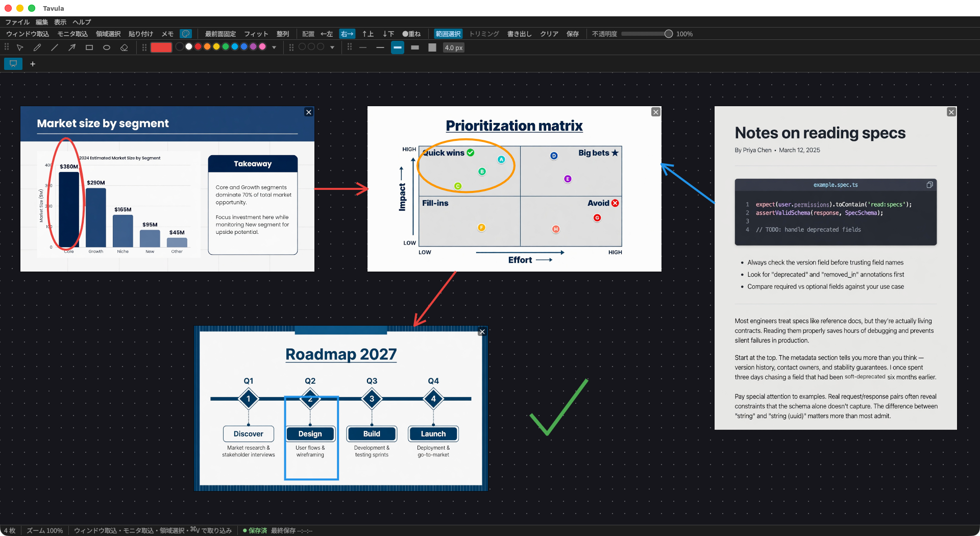The image size is (980, 536).
Task: Toggle the 右→ placement direction
Action: [347, 34]
